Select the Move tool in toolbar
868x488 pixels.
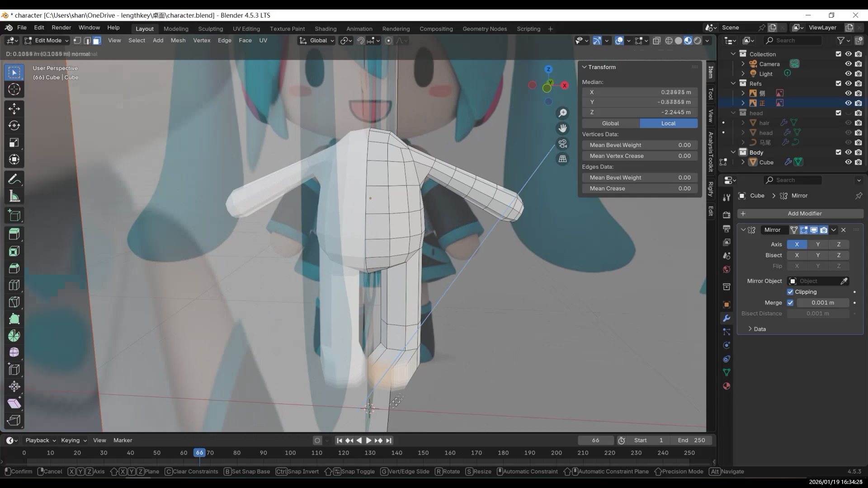pyautogui.click(x=14, y=108)
